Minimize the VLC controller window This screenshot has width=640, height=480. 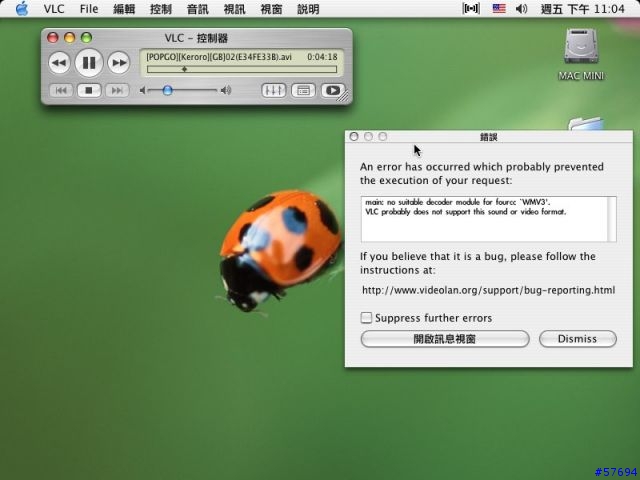(x=69, y=38)
